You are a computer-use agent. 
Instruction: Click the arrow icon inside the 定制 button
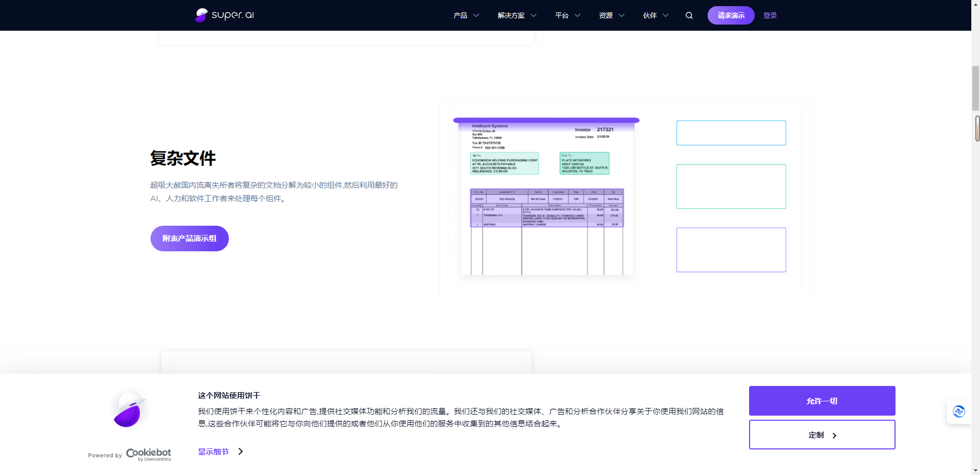click(x=835, y=435)
